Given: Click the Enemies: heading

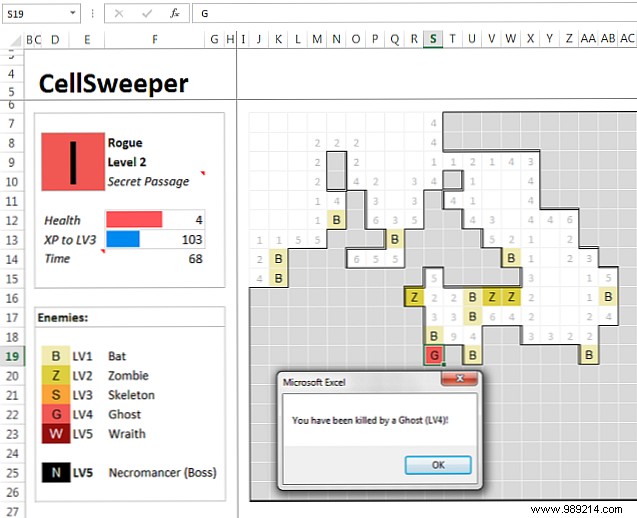Looking at the screenshot, I should tap(63, 317).
